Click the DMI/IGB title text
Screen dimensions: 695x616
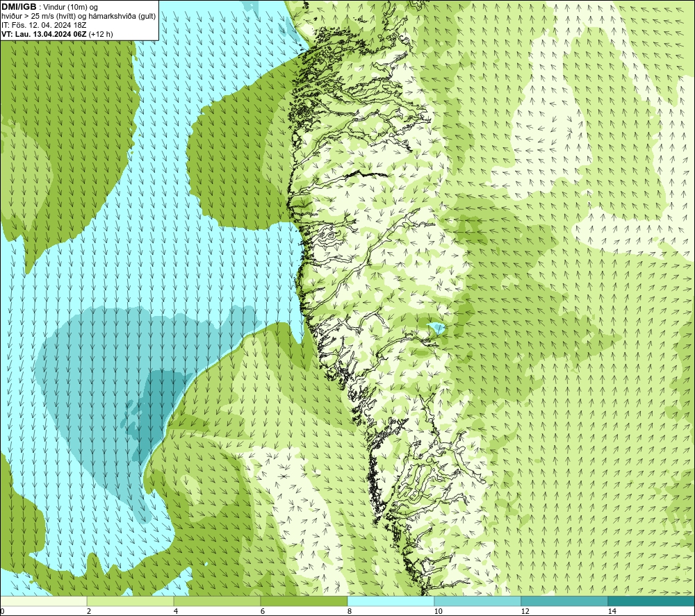[x=19, y=7]
